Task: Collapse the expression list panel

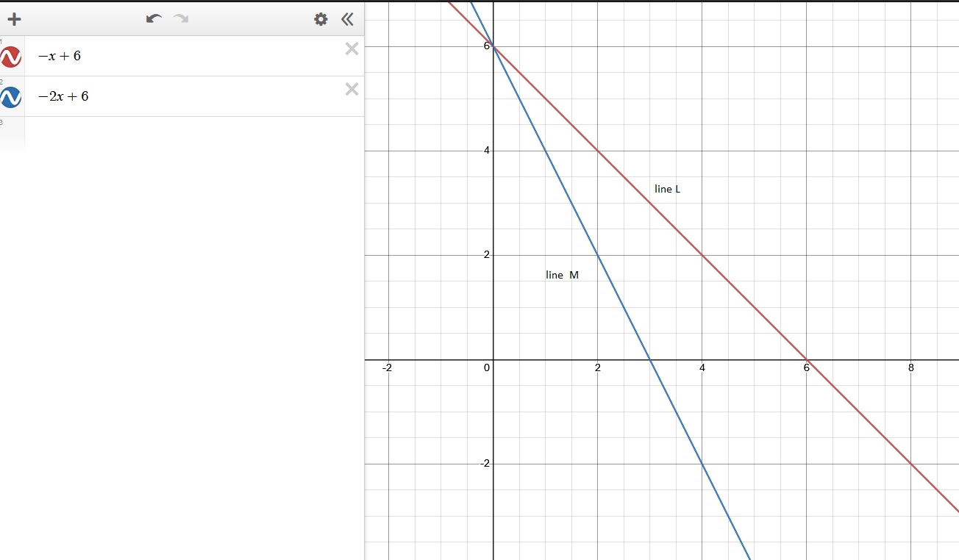Action: coord(348,19)
